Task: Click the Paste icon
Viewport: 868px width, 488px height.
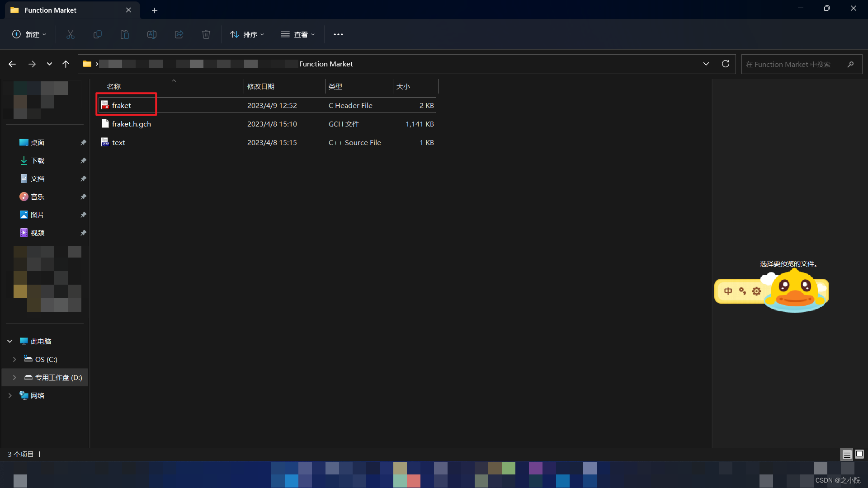Action: [125, 34]
